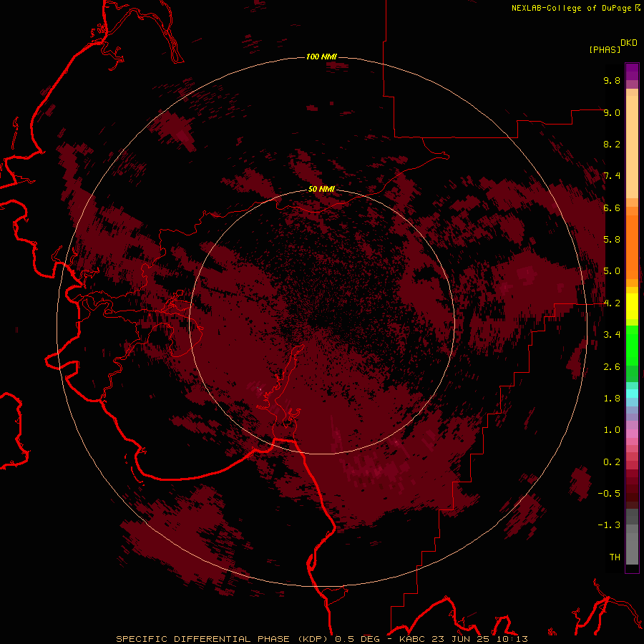
Task: Click the yellow color bar segment
Action: point(632,306)
